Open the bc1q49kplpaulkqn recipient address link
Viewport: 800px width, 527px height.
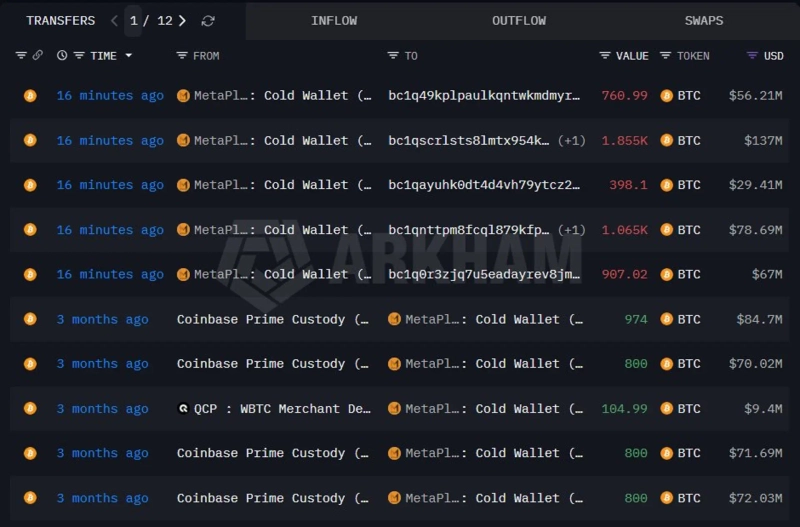click(484, 96)
